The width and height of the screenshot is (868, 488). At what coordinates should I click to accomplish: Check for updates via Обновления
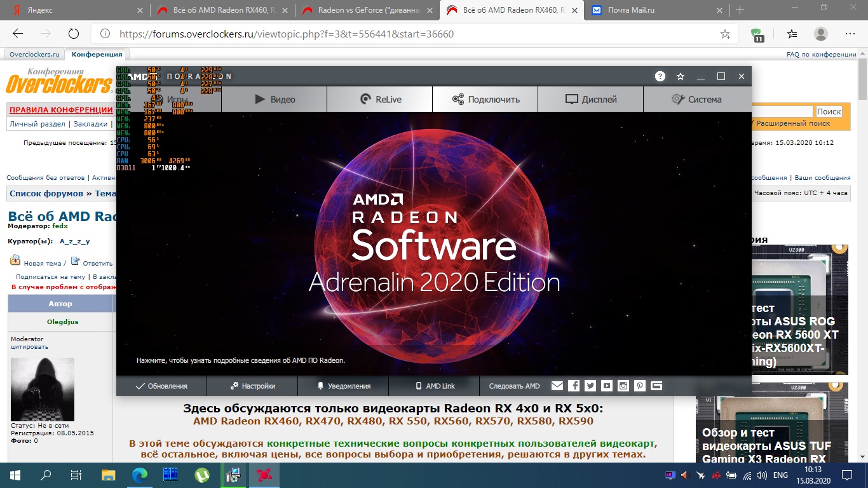pos(161,386)
